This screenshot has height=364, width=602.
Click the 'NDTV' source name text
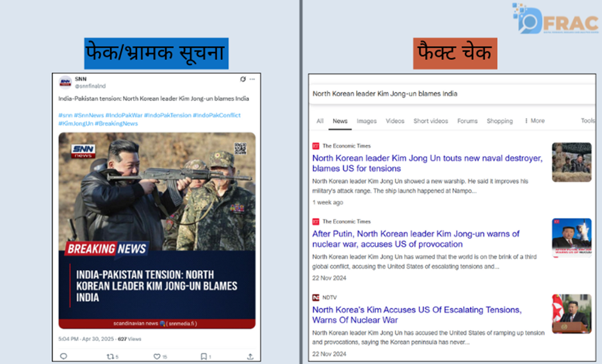click(x=329, y=297)
